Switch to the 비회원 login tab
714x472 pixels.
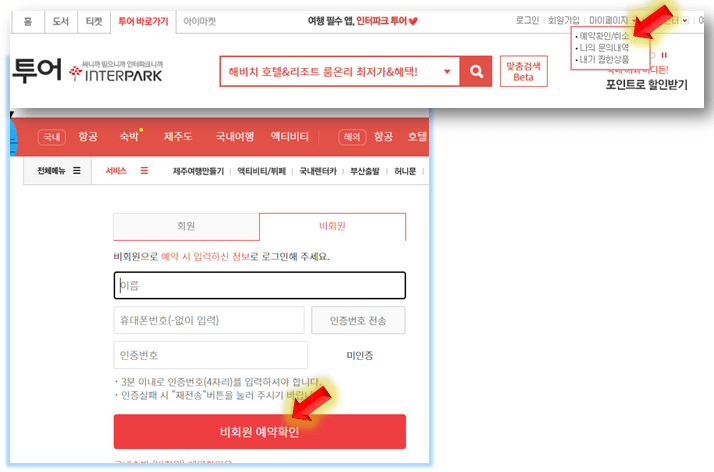point(332,226)
